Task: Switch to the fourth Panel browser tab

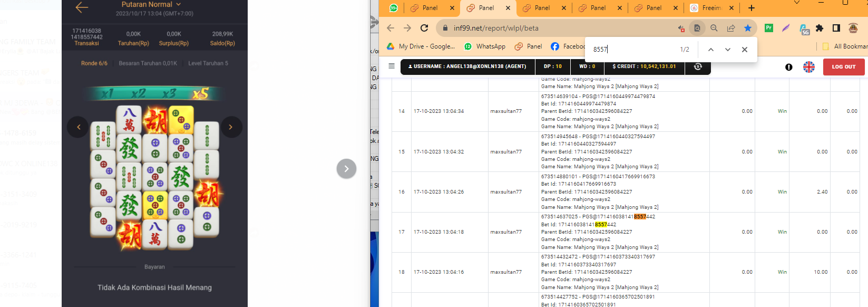Action: (598, 8)
